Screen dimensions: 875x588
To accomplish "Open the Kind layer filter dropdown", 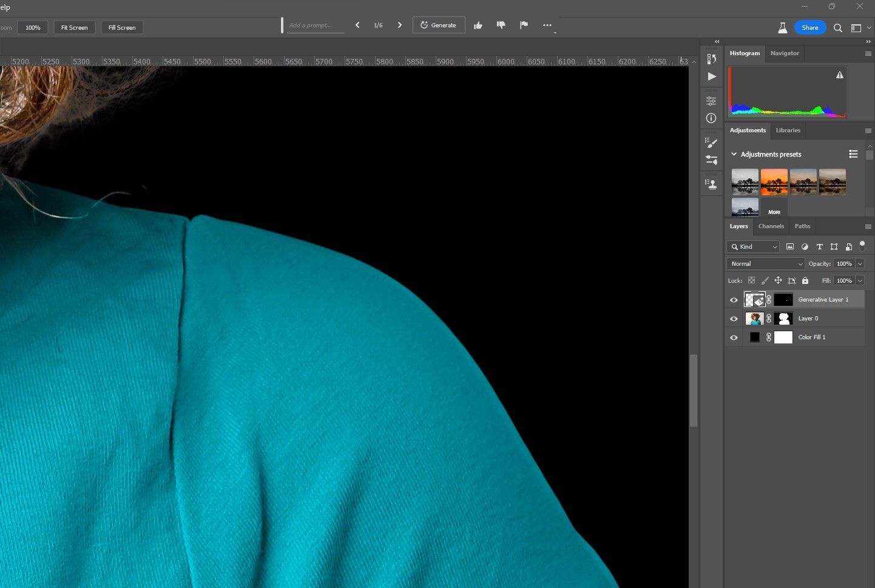I will click(x=754, y=247).
